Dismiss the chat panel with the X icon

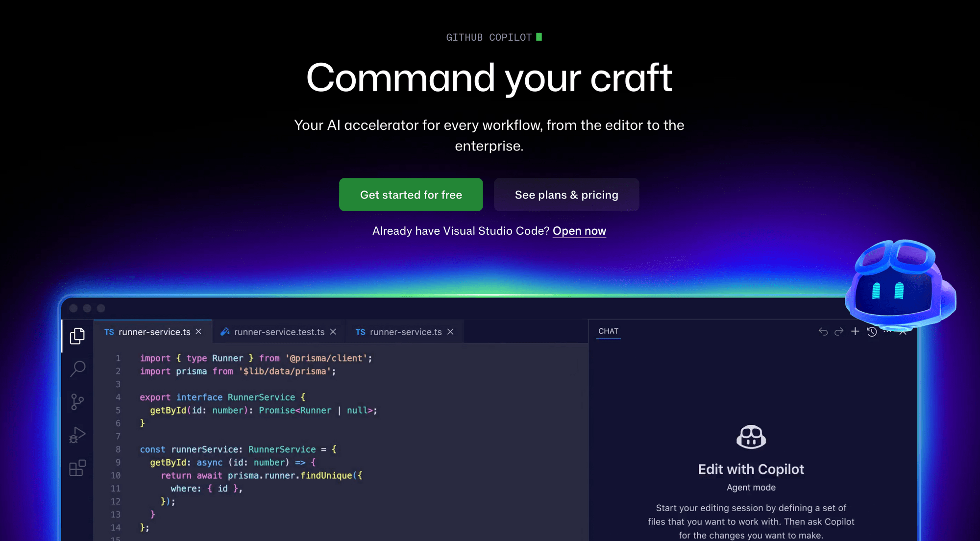(x=903, y=332)
